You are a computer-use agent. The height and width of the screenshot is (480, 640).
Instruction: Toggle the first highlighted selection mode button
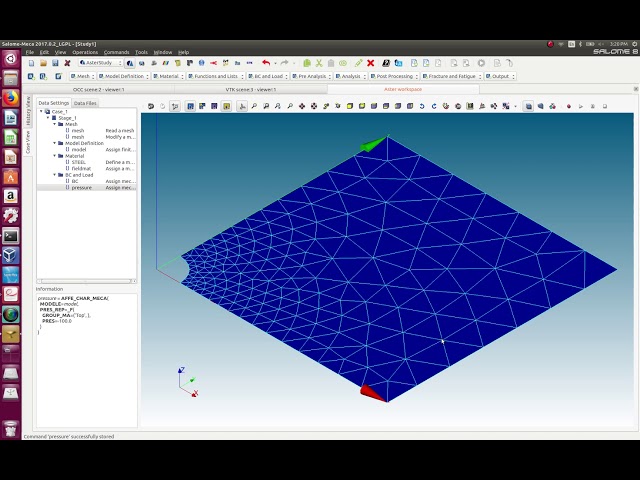(190, 106)
